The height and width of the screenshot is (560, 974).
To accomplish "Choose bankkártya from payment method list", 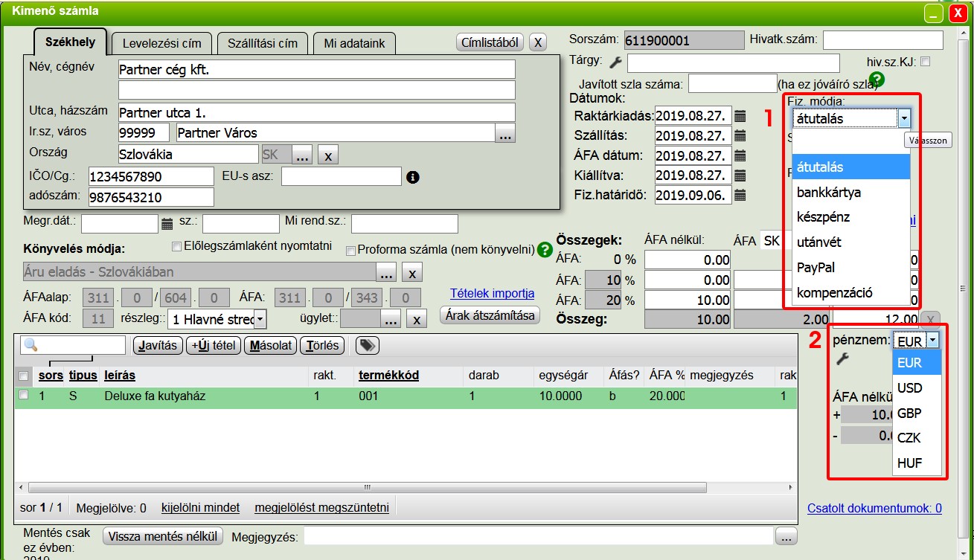I will (x=851, y=192).
